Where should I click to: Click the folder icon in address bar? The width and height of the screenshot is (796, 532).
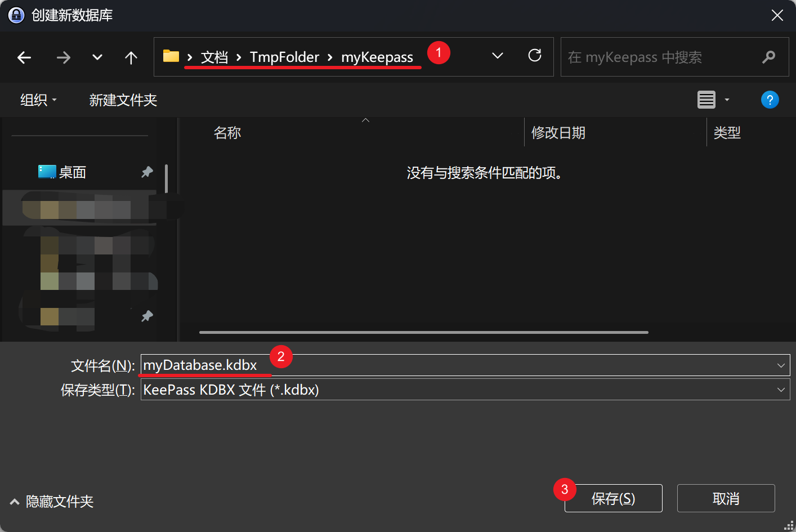coord(171,56)
